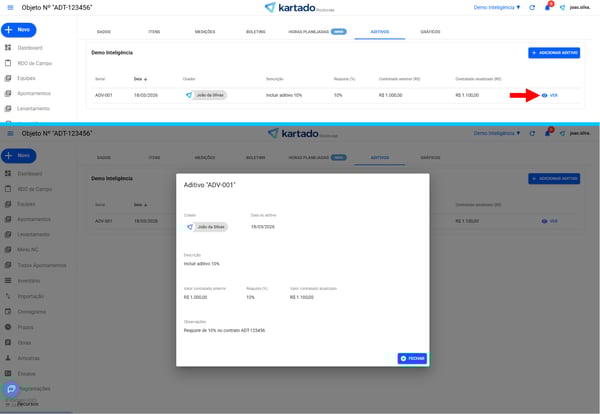Sort by the Data column in the undimmed table
This screenshot has height=414, width=600.
pos(140,79)
